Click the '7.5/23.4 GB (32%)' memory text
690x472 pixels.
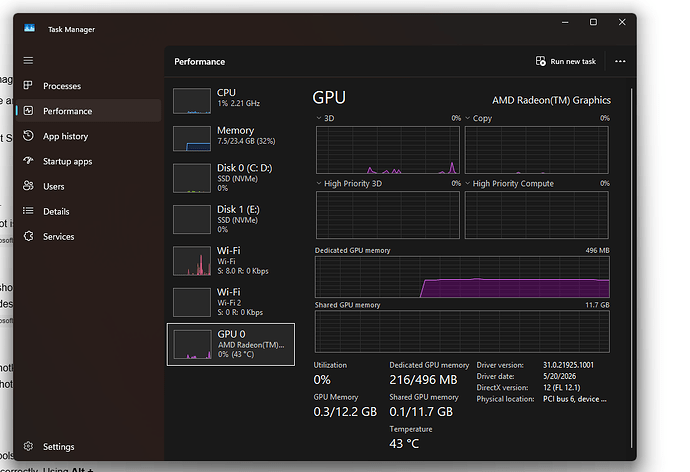[x=246, y=141]
